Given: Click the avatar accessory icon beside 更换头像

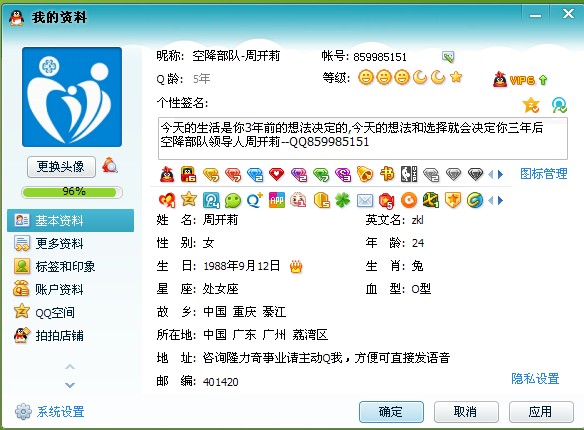Looking at the screenshot, I should tap(110, 165).
